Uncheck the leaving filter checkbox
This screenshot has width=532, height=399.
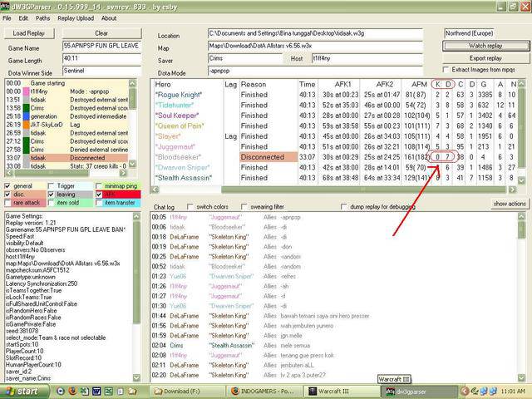pyautogui.click(x=51, y=195)
